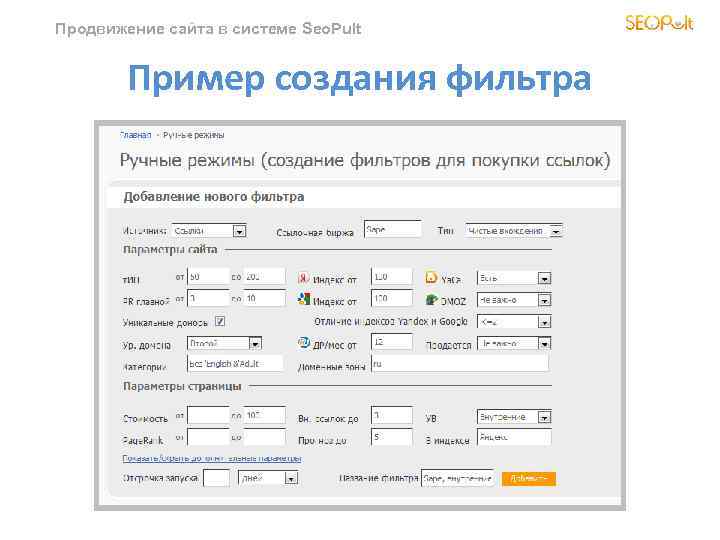720x540 pixels.
Task: Click the Доменные зоны input field
Action: [x=460, y=363]
